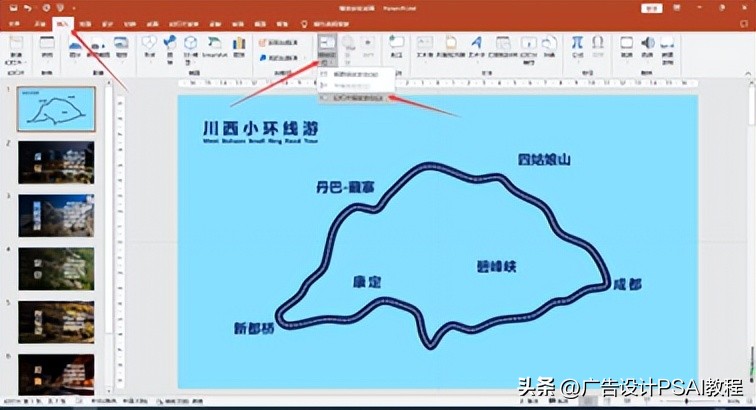756x410 pixels.
Task: Click the slide thumbnail pane scrollbar
Action: pos(108,212)
